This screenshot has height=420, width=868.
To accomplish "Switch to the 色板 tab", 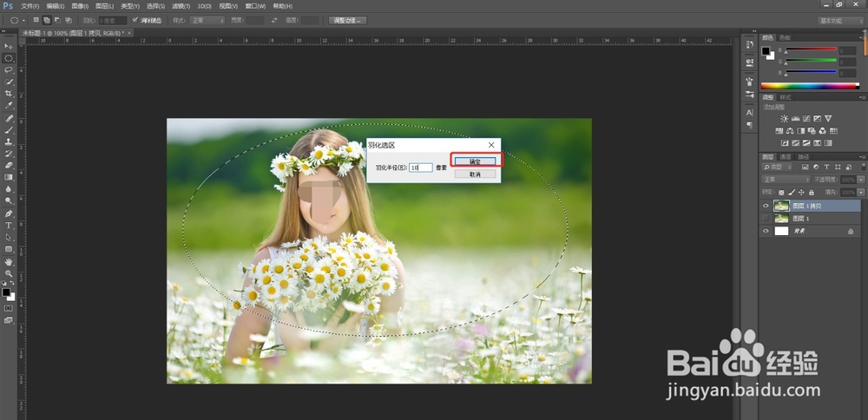I will 785,37.
